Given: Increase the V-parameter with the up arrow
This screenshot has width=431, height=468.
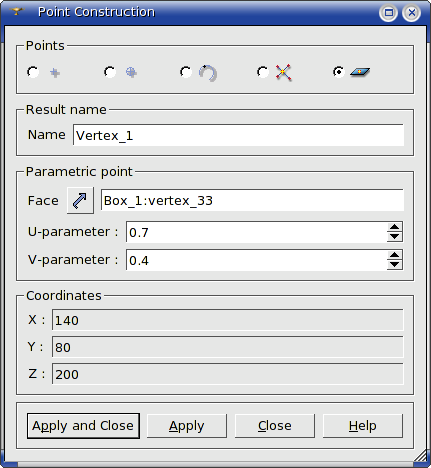Looking at the screenshot, I should tap(395, 255).
